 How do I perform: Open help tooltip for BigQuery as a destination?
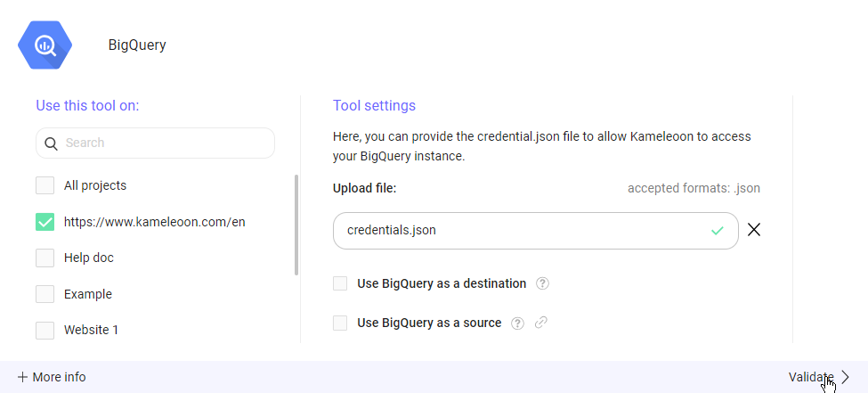click(x=543, y=284)
